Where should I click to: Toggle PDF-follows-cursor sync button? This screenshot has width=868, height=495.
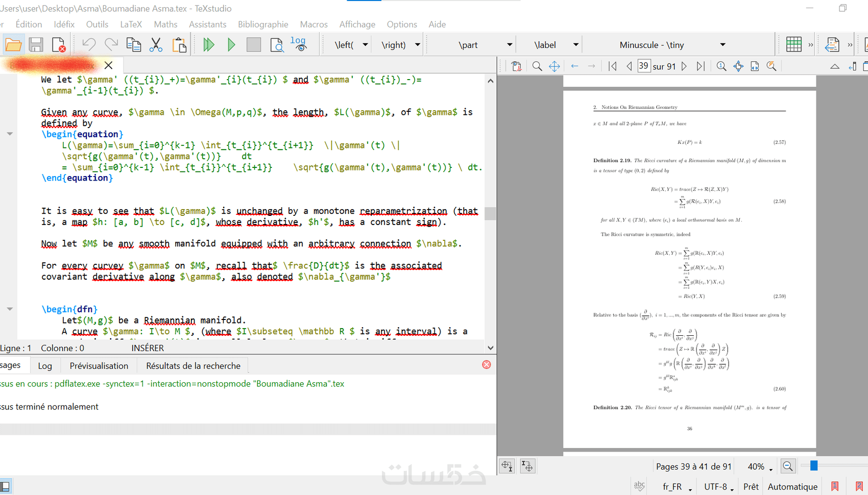pyautogui.click(x=527, y=466)
